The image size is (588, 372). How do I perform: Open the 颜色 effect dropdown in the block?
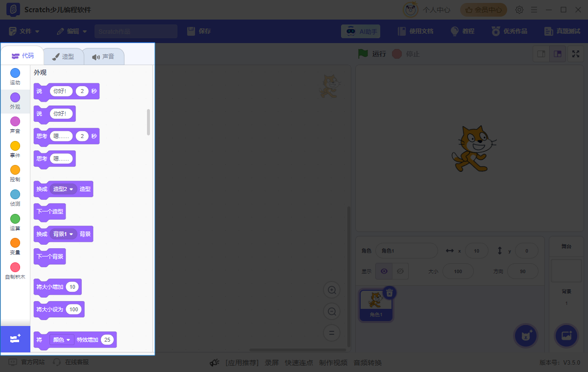(x=61, y=339)
